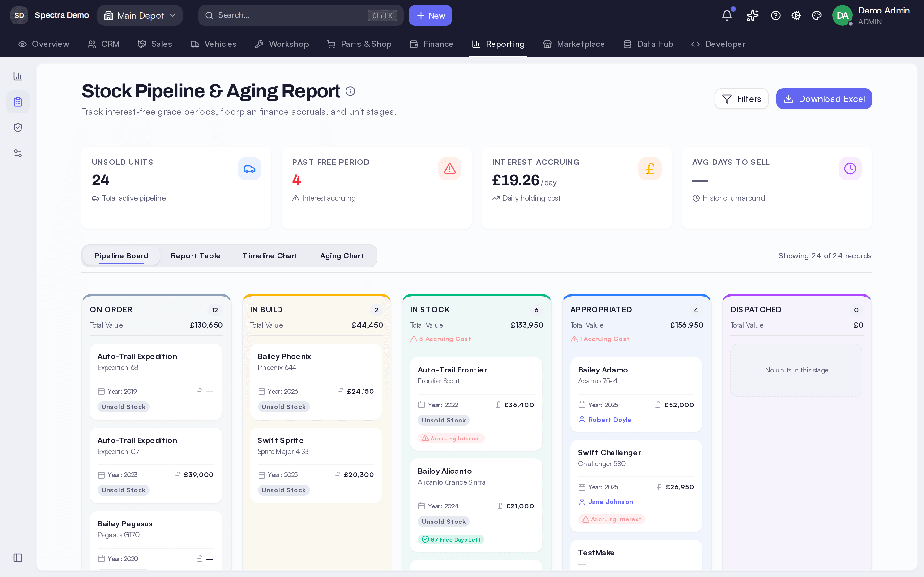Focus the Search input field
The height and width of the screenshot is (577, 924).
[x=301, y=15]
